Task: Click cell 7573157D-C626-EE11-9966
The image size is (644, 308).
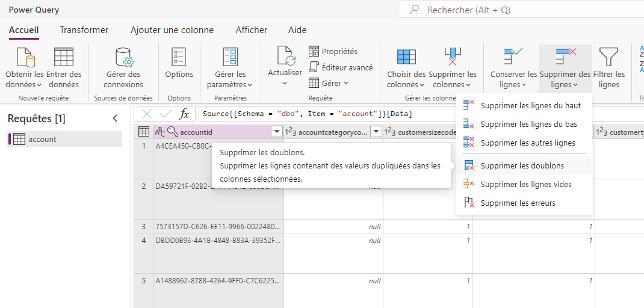Action: tap(218, 226)
